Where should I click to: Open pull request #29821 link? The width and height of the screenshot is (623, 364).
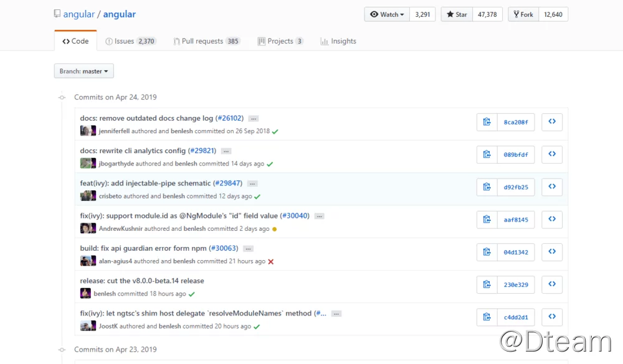[202, 151]
